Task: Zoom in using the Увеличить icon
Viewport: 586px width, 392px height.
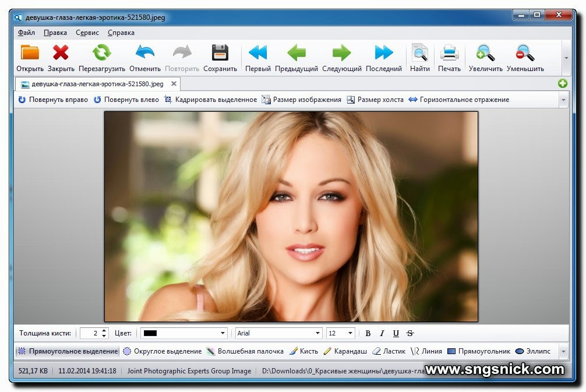Action: point(485,56)
